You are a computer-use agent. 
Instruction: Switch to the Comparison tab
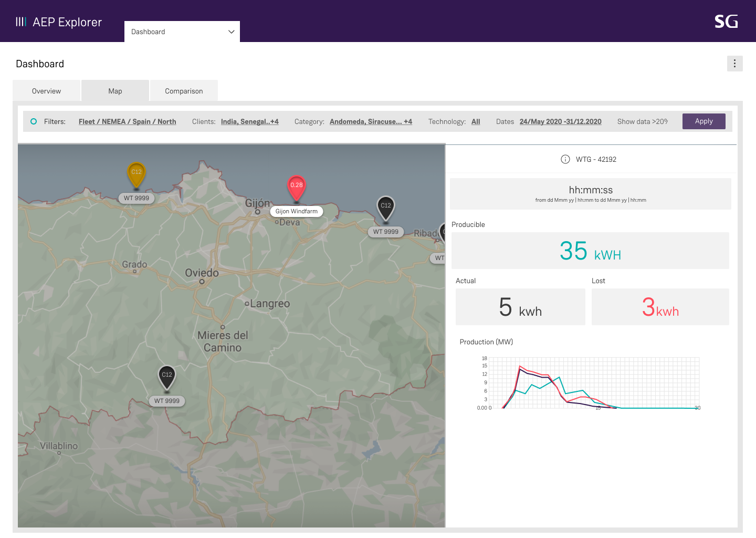click(x=184, y=91)
